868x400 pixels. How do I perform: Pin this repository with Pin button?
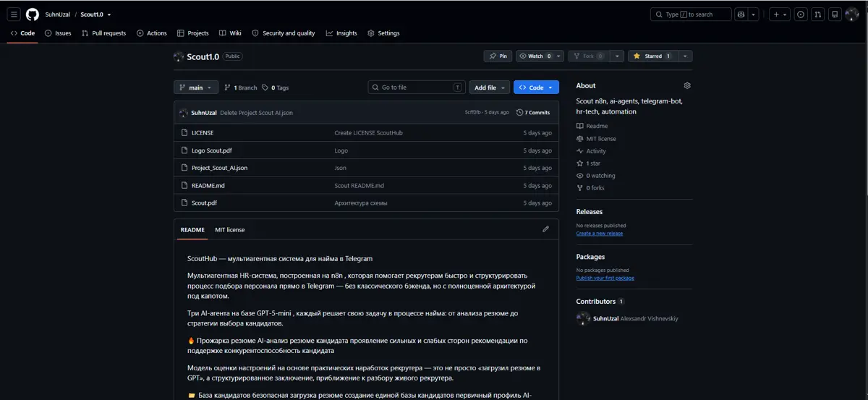[x=498, y=56]
